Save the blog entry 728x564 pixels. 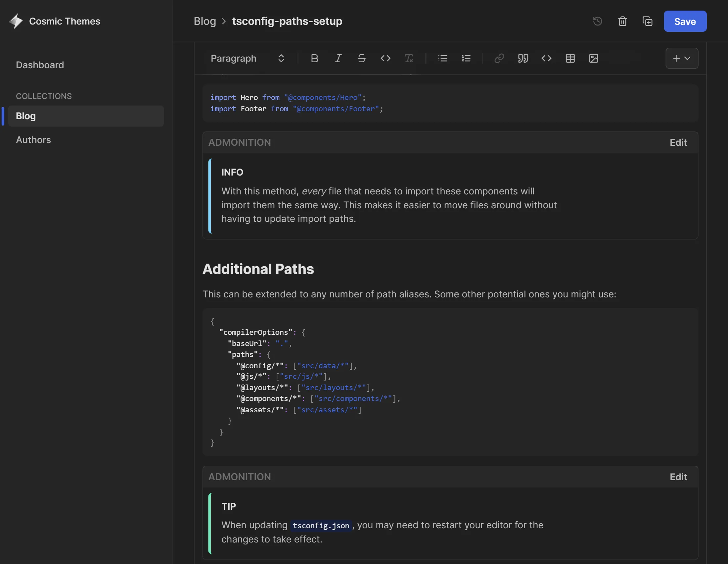(x=685, y=21)
